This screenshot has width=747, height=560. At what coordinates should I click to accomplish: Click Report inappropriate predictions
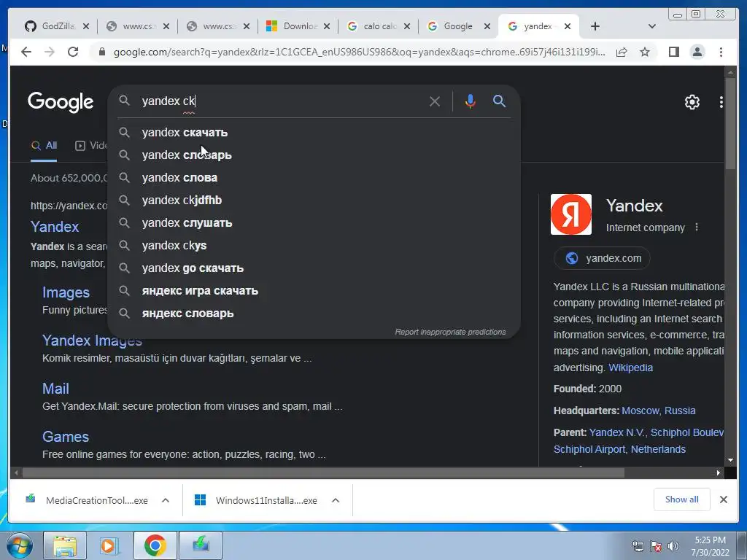pos(450,332)
